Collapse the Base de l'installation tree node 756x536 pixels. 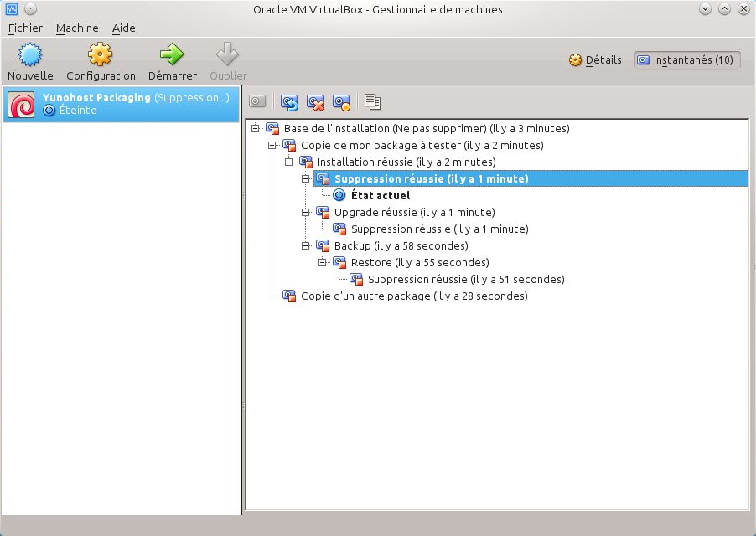[x=256, y=128]
